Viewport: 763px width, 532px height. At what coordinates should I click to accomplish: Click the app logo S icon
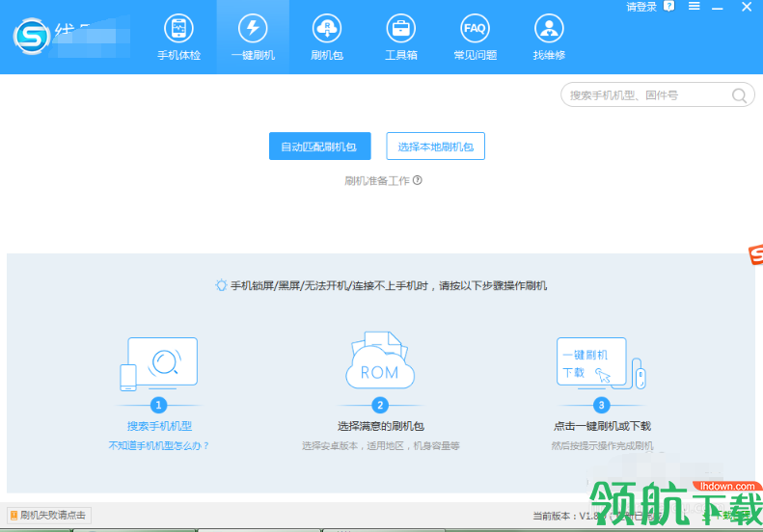pos(32,36)
